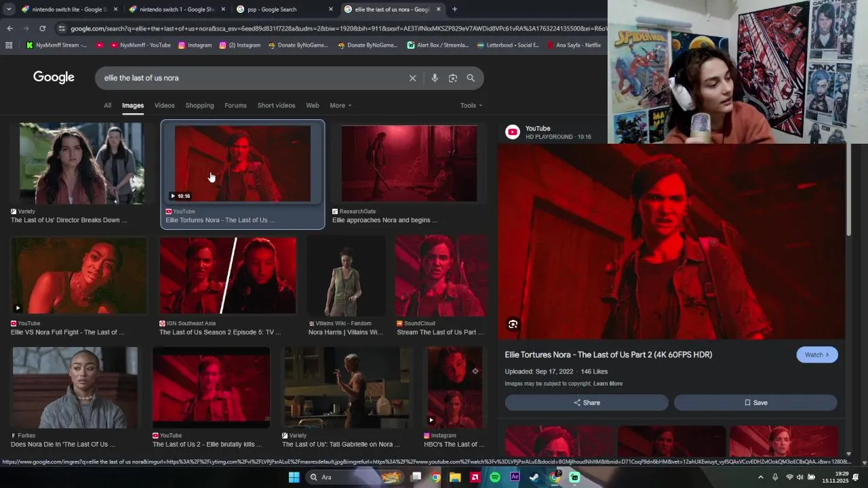The image size is (868, 488).
Task: Switch to the Short videos tab
Action: pos(276,106)
